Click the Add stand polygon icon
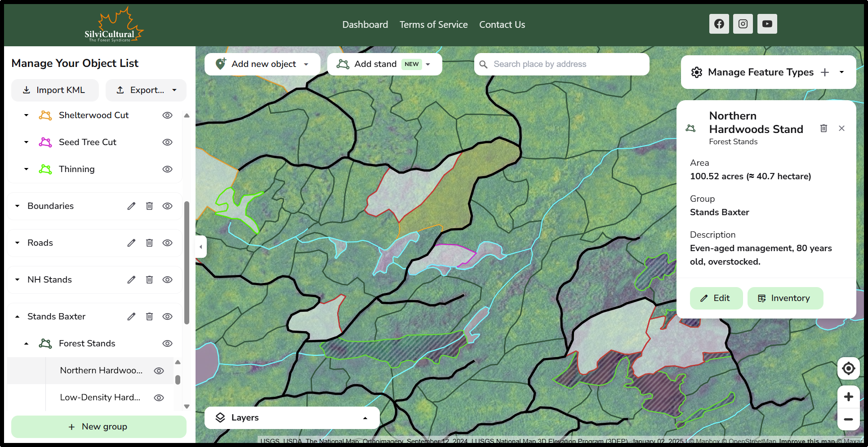Viewport: 868px width, 447px height. click(343, 64)
